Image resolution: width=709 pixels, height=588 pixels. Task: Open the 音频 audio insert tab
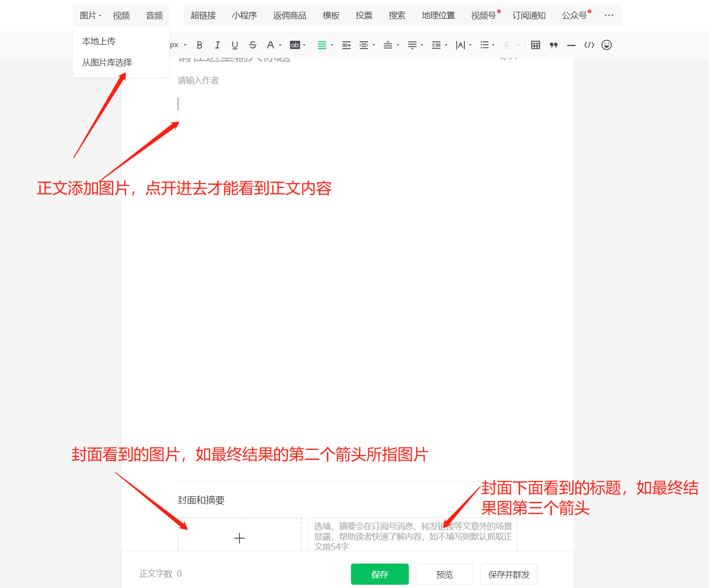click(154, 16)
